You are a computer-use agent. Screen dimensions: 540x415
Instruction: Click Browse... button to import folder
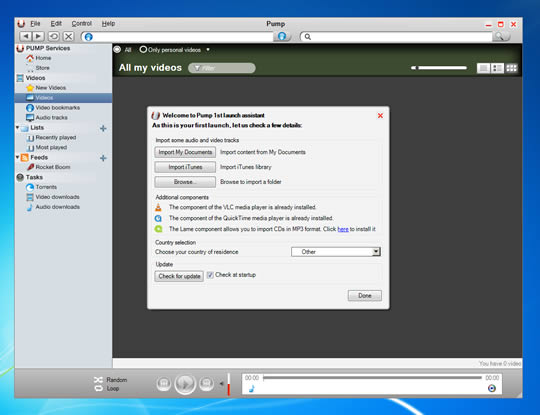(x=185, y=182)
